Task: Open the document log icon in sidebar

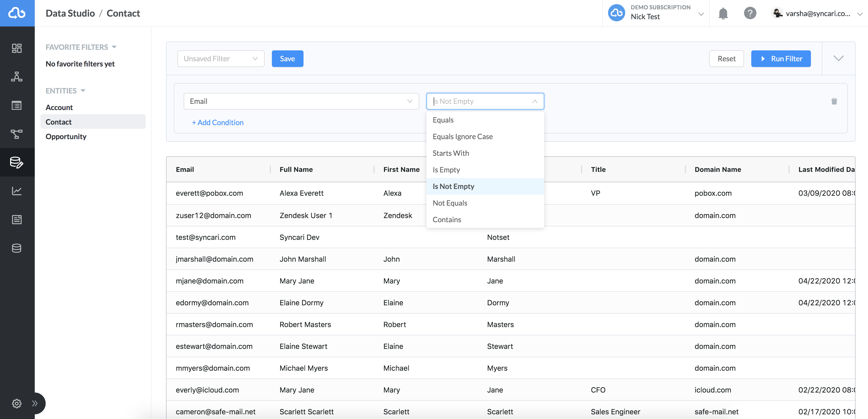Action: [17, 219]
